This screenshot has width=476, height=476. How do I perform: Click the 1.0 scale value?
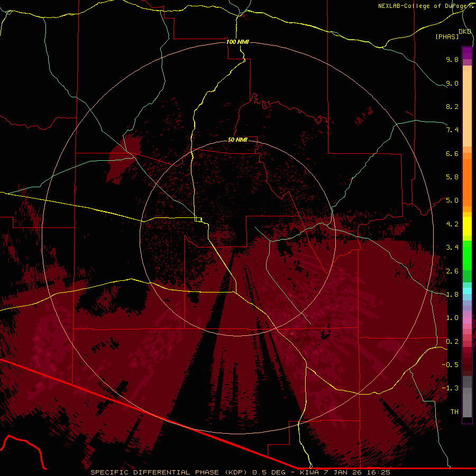point(452,318)
